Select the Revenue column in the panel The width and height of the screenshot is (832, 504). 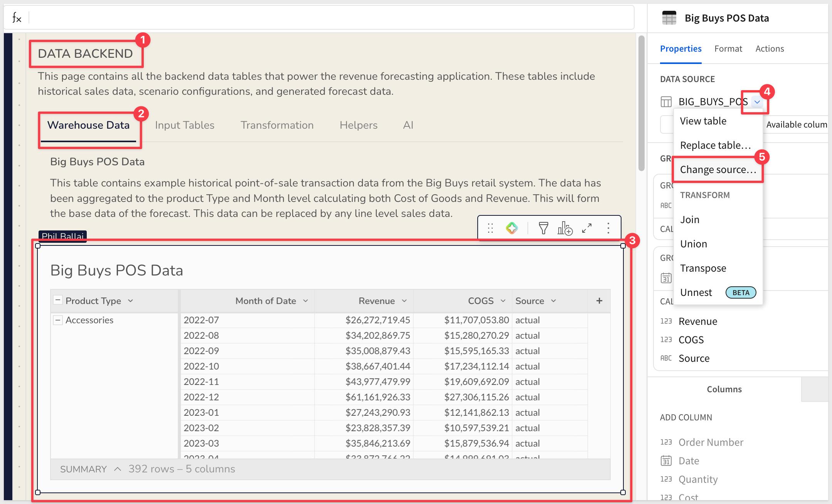pos(698,321)
